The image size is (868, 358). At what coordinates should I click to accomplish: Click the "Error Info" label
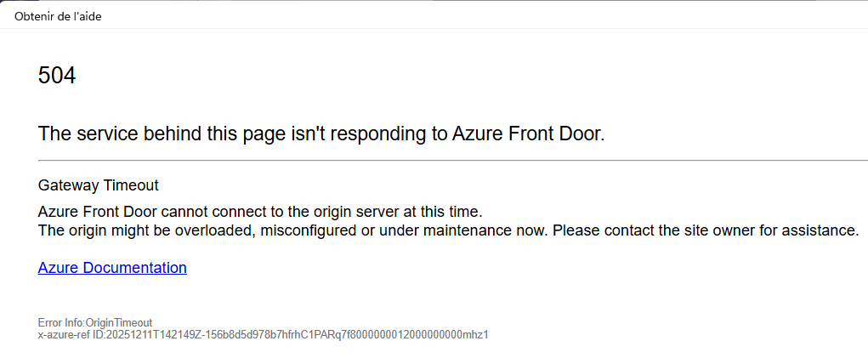click(60, 323)
